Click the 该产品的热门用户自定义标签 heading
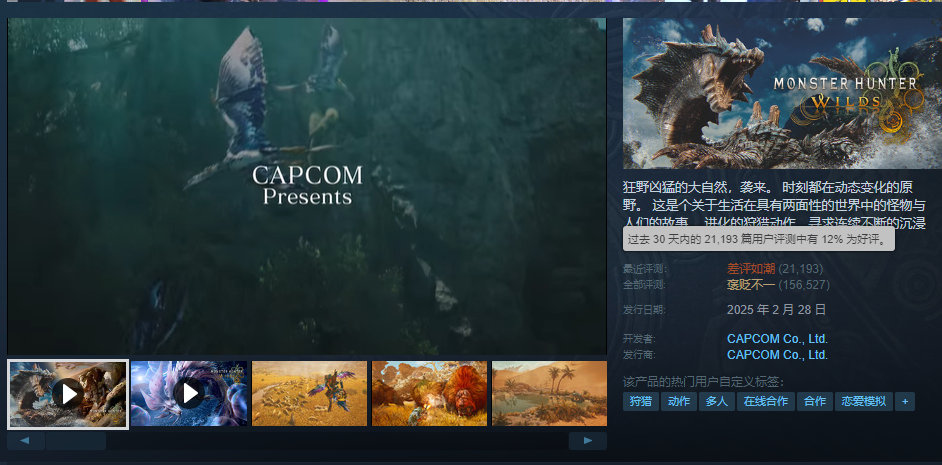 (703, 382)
